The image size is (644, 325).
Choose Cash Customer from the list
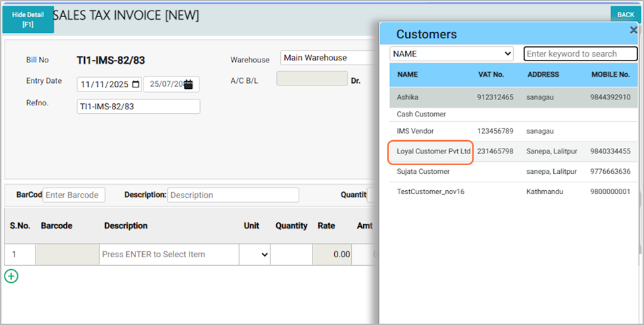(422, 114)
